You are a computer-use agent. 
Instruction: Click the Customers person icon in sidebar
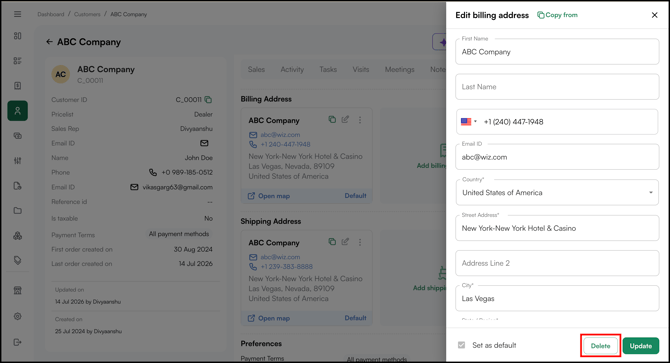click(x=18, y=111)
